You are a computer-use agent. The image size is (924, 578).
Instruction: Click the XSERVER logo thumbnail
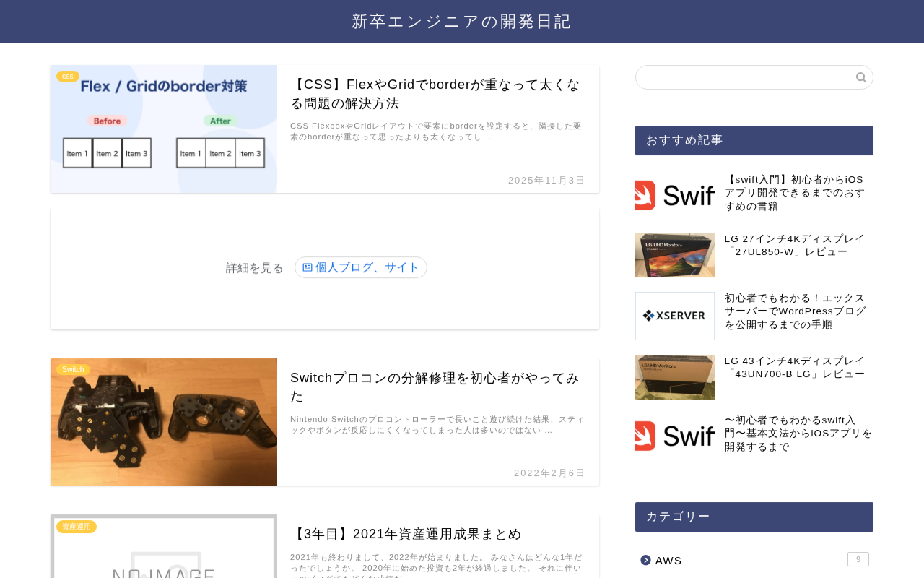point(675,316)
